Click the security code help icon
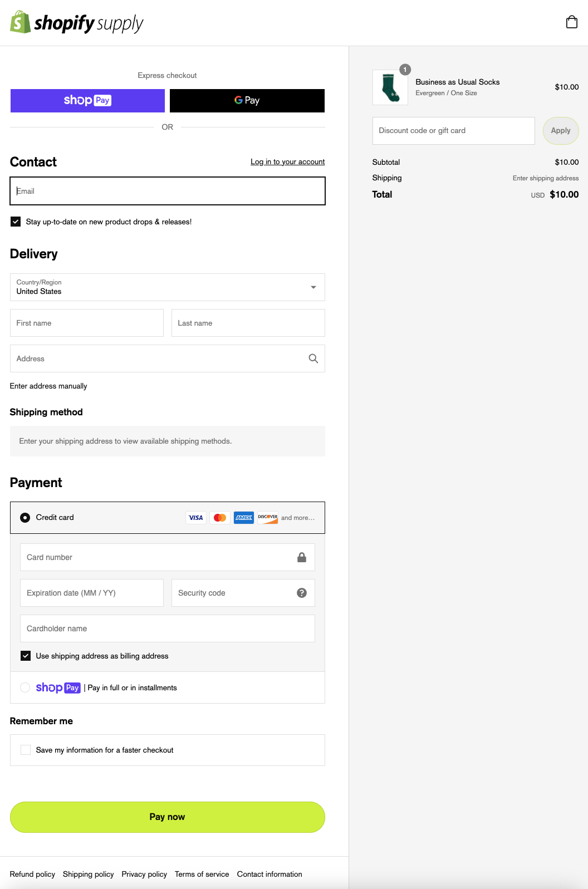 coord(302,593)
